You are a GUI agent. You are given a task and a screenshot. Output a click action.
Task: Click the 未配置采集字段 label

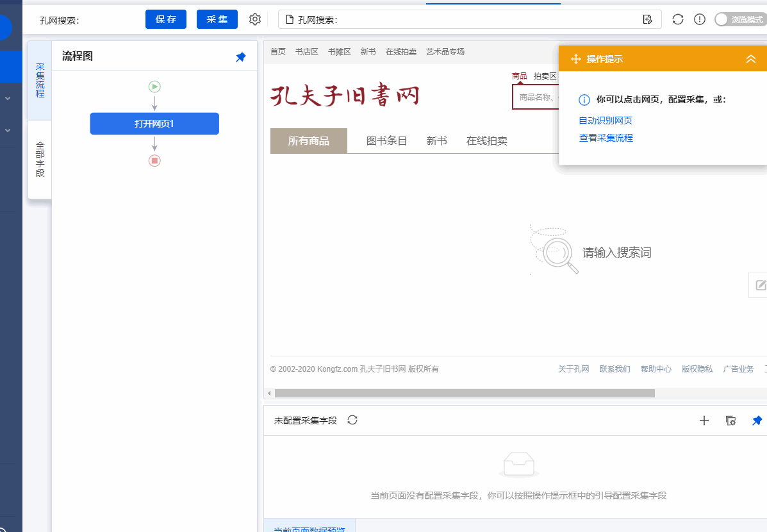(306, 420)
